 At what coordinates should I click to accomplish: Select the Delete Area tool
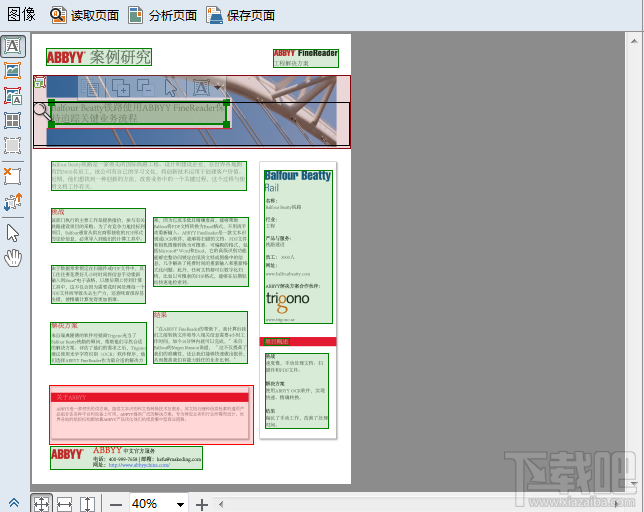[x=13, y=177]
